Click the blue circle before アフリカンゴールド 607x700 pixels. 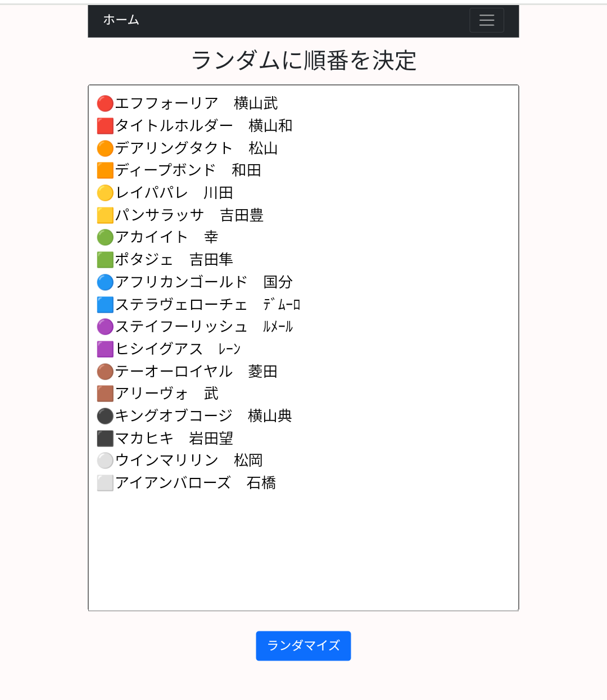(105, 282)
